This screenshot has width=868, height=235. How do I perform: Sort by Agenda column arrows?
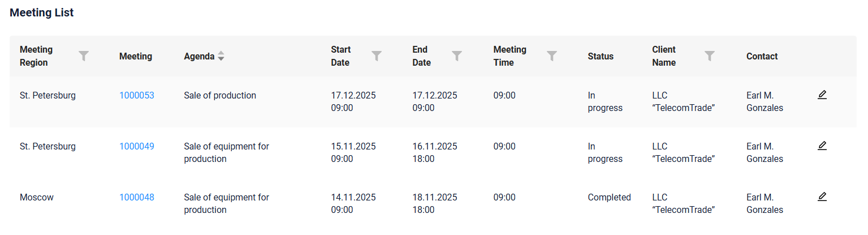[x=221, y=56]
